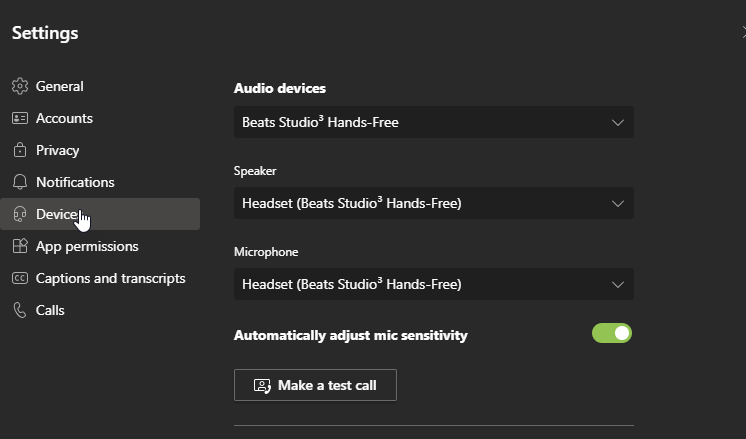Click the Audio devices chevron arrow
Screen dimensions: 746x439
[x=617, y=123]
